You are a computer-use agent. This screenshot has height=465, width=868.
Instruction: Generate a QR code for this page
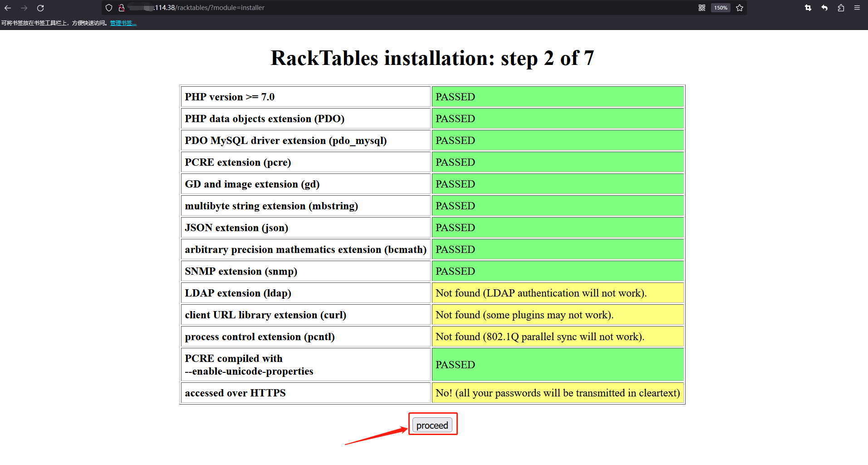tap(701, 8)
